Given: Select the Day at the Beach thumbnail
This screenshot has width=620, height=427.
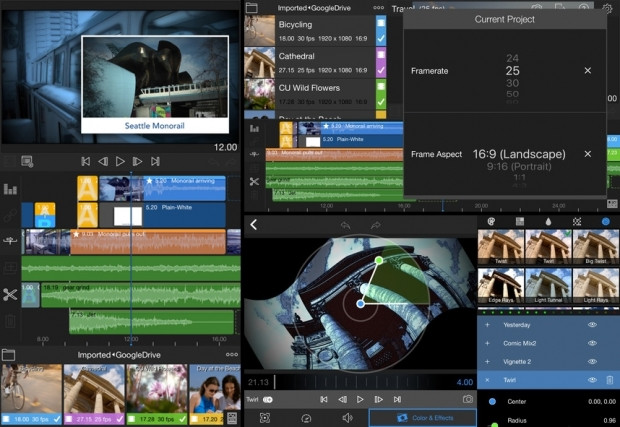Looking at the screenshot, I should pos(215,394).
